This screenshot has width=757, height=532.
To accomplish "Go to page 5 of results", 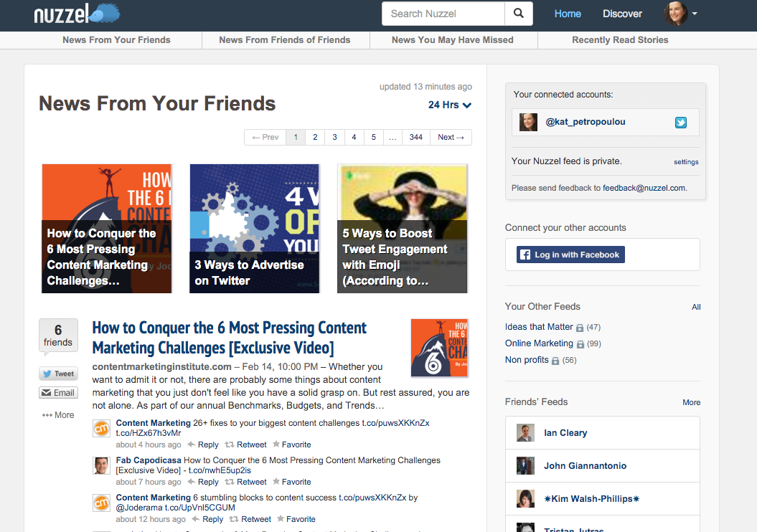I will click(x=374, y=137).
